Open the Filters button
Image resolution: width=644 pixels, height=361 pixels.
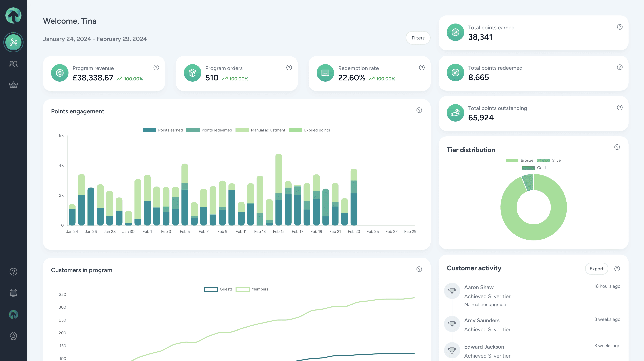[x=418, y=38]
